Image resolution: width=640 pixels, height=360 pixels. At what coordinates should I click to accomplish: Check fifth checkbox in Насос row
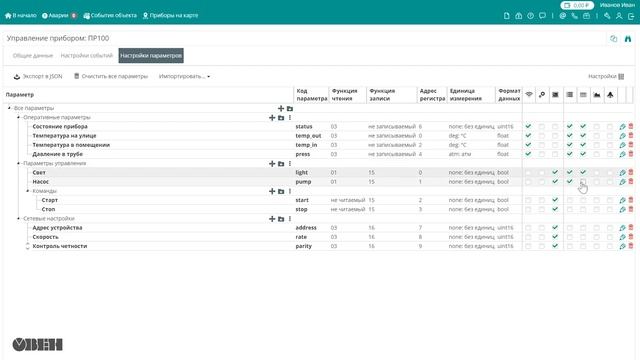tap(583, 182)
